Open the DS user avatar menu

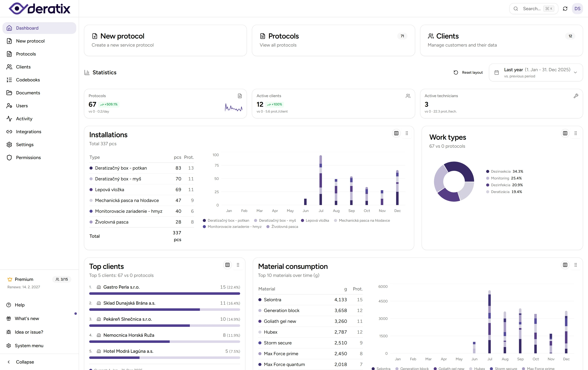click(577, 9)
